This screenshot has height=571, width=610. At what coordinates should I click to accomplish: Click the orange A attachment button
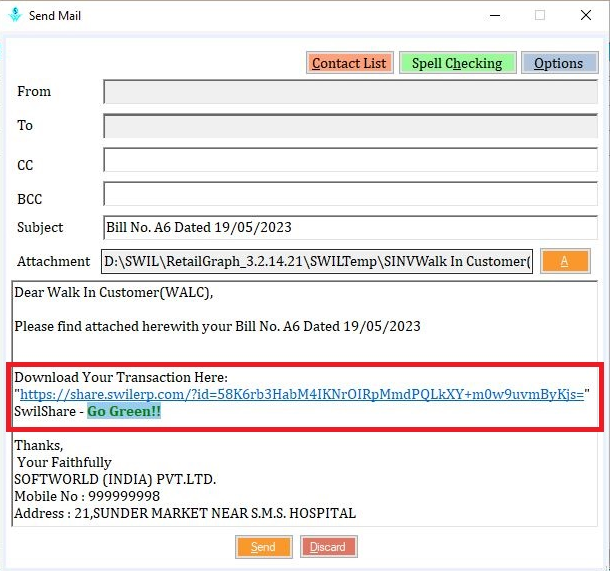pyautogui.click(x=565, y=261)
